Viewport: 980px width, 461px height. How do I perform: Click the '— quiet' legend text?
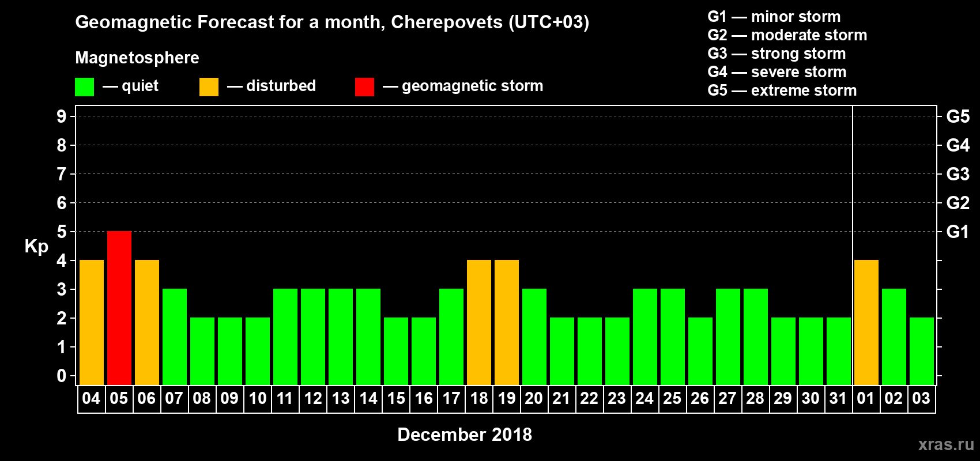[130, 86]
